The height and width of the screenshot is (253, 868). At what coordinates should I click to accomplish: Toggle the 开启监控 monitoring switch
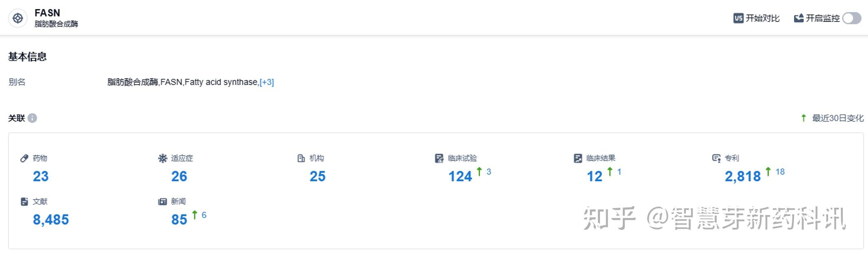coord(851,18)
